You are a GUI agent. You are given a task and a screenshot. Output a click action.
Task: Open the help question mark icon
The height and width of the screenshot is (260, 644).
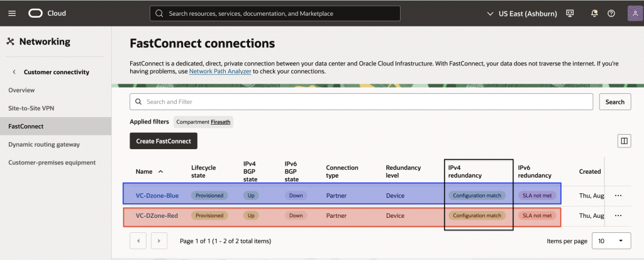click(x=611, y=14)
